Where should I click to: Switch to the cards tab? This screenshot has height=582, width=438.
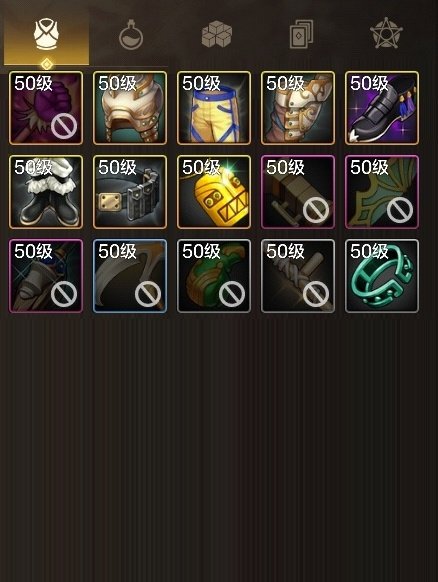301,35
